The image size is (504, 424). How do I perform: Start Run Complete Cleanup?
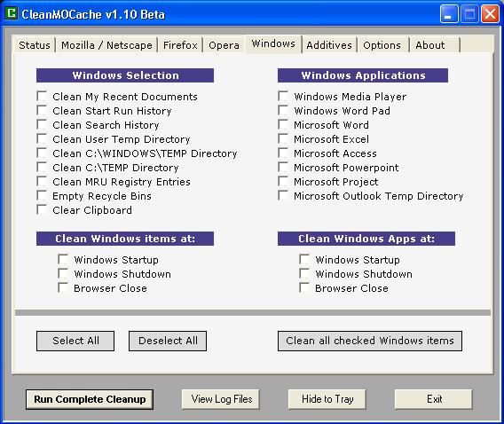click(x=90, y=399)
